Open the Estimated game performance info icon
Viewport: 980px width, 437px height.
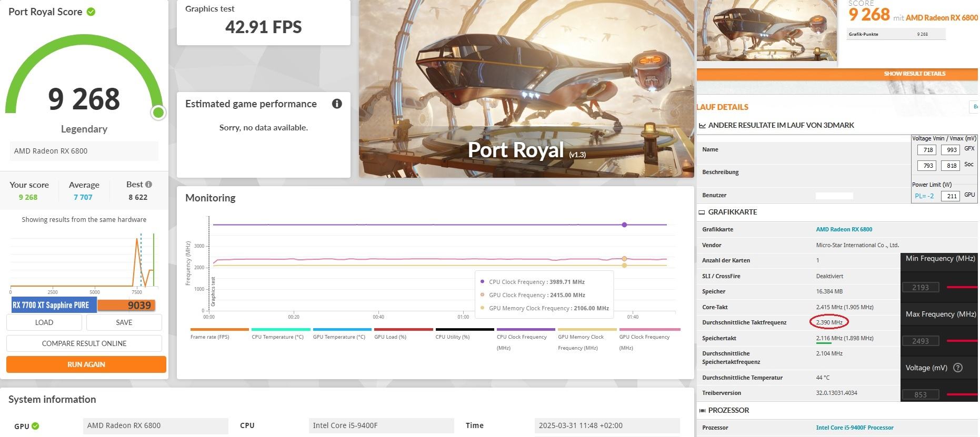[x=337, y=104]
